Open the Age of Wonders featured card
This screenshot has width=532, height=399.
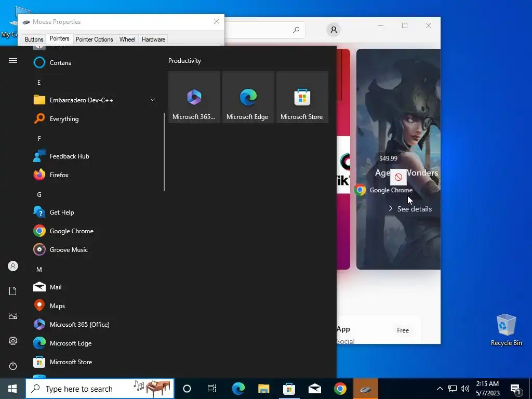398,159
